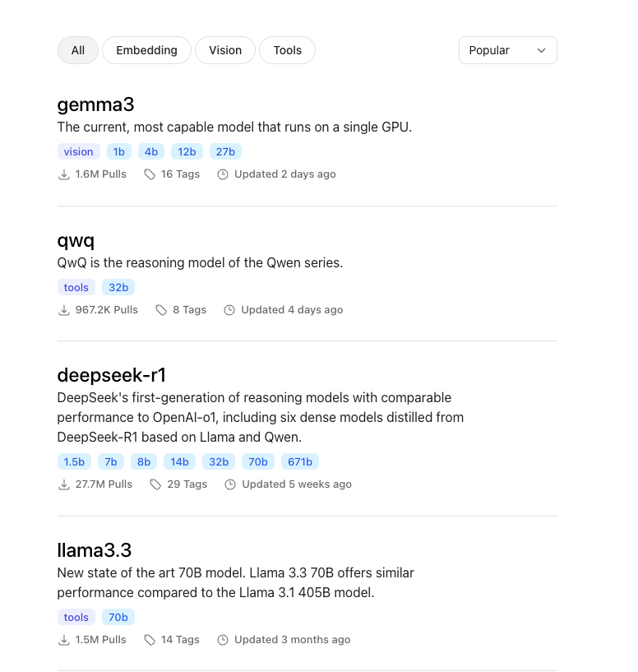Click the "Updated 3 months ago" text

tap(292, 639)
